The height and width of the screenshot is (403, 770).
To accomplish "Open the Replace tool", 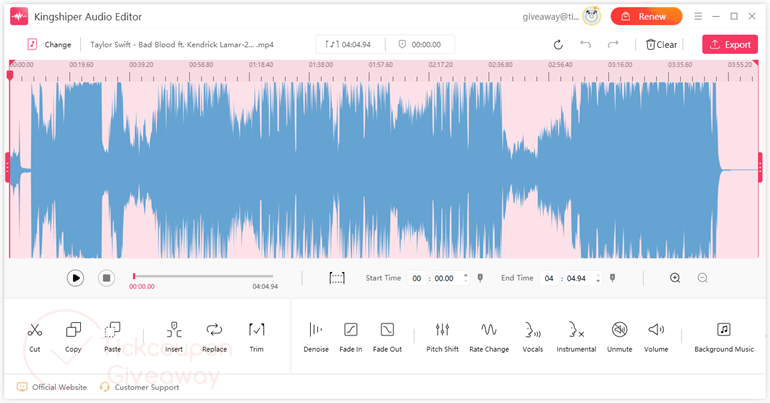I will coord(215,337).
